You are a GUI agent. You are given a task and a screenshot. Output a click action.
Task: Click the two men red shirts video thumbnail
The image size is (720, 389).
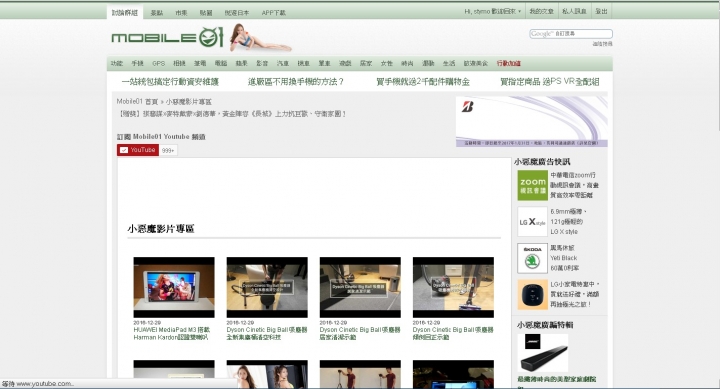(360, 374)
